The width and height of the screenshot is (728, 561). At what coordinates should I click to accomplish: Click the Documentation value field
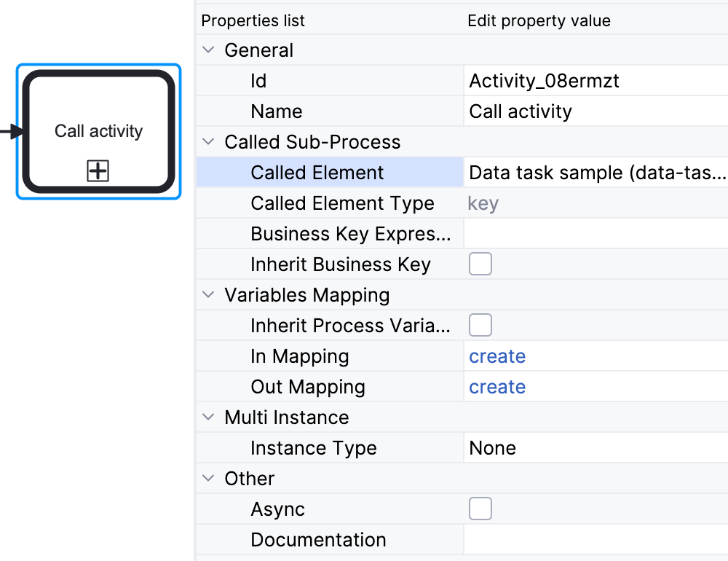coord(595,540)
